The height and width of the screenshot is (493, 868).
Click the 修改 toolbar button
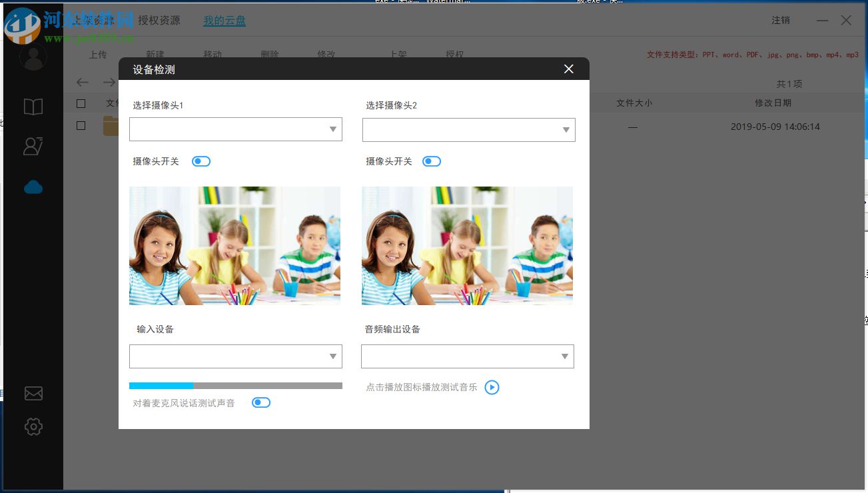pos(326,55)
